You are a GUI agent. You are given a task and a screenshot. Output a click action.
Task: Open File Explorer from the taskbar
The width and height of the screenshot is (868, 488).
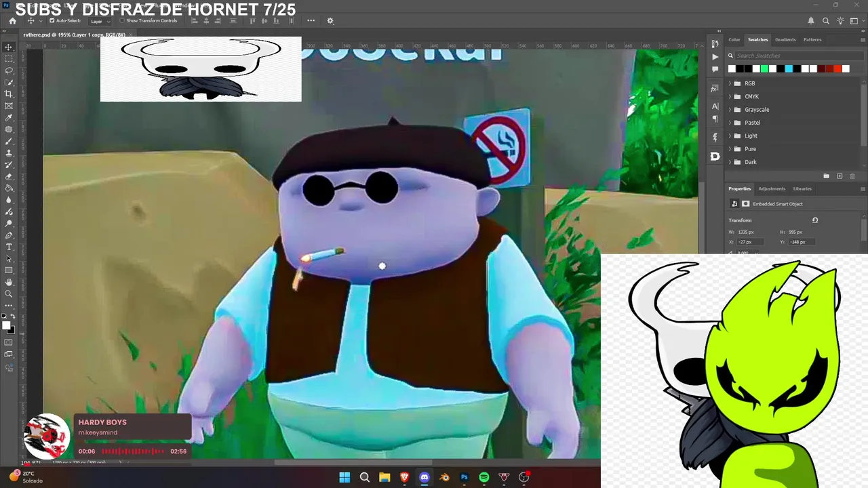click(x=384, y=478)
